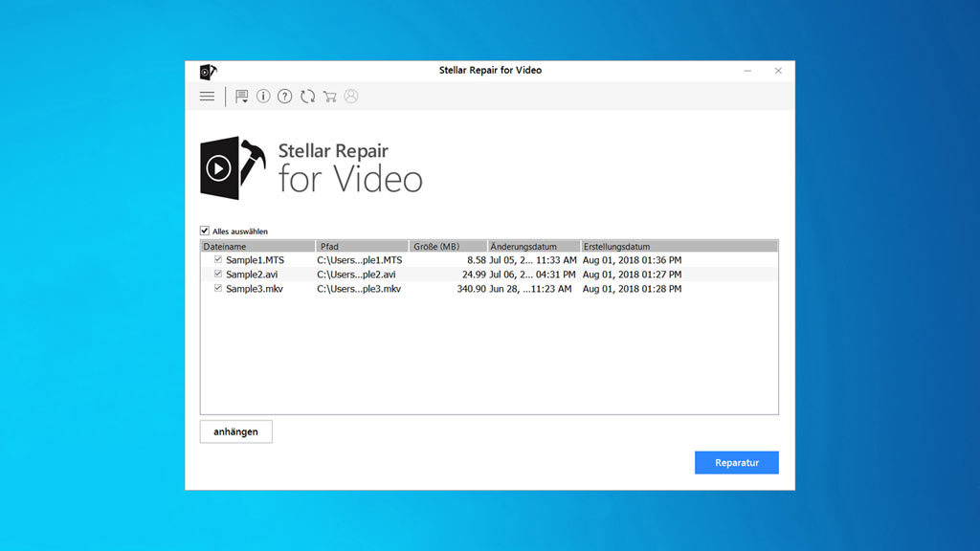Open the info (i) icon
Viewport: 980px width, 551px height.
click(263, 97)
